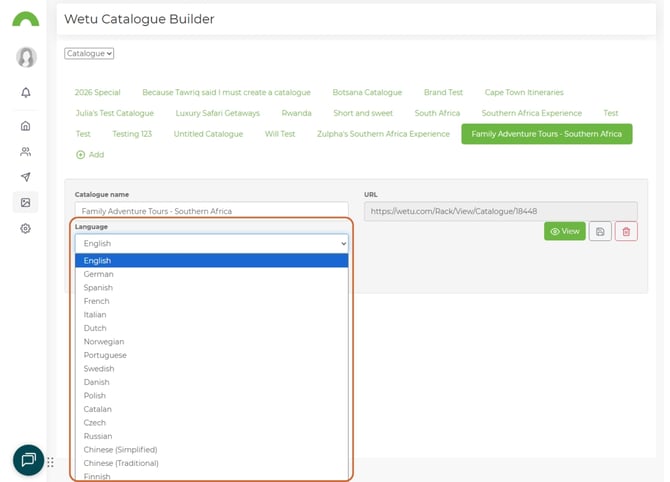Select Family Adventure Tours - Southern Africa tab
Viewport: 670px width, 482px height.
pyautogui.click(x=547, y=134)
